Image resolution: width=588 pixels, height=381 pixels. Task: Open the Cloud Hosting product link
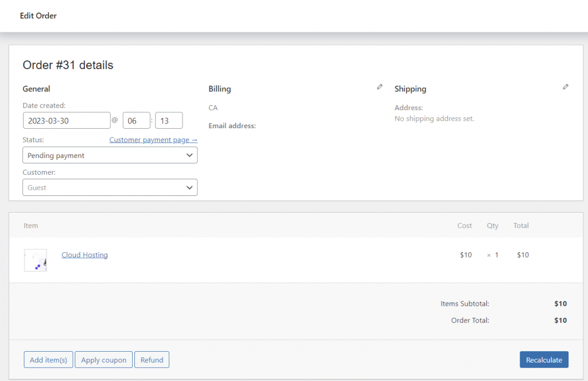coord(84,255)
